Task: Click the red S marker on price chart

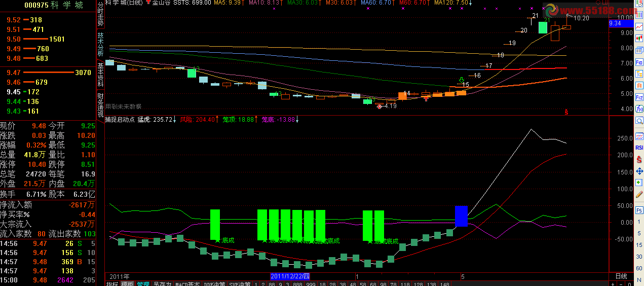Action: [x=566, y=112]
